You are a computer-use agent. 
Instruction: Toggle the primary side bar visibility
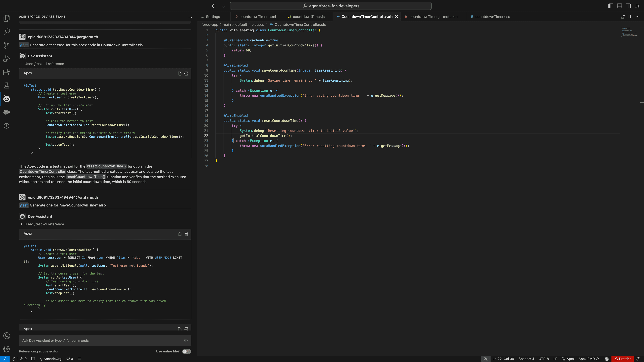[611, 6]
